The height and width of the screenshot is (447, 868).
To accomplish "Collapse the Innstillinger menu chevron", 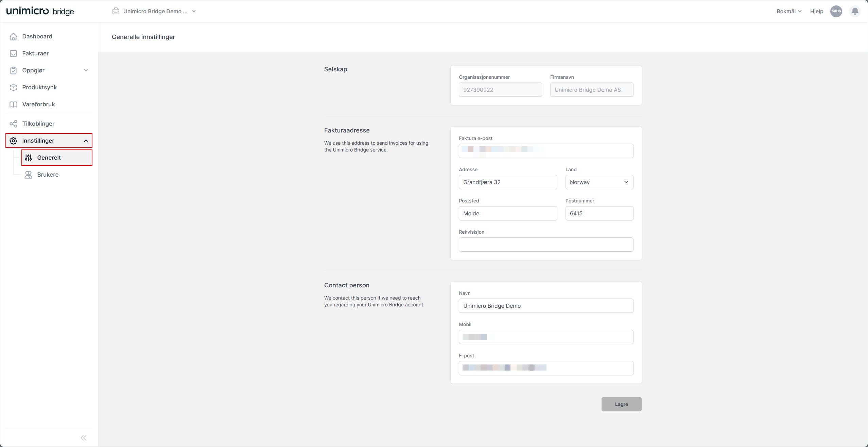I will click(x=86, y=141).
